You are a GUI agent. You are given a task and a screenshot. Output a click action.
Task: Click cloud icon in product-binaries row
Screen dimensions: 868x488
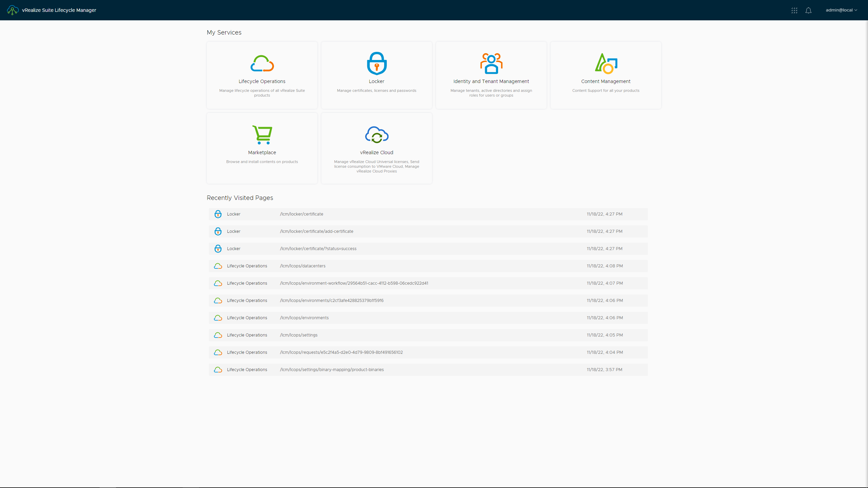tap(218, 370)
